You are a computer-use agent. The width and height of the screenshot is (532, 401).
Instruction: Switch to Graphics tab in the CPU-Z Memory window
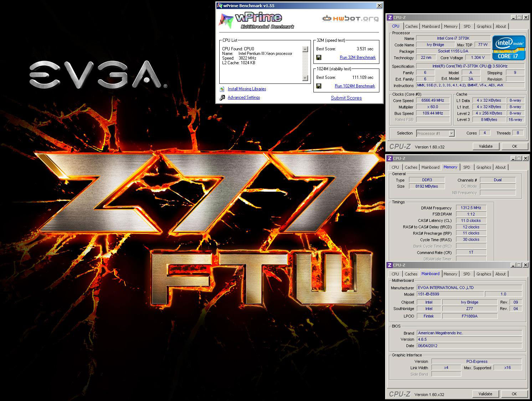[x=484, y=167]
